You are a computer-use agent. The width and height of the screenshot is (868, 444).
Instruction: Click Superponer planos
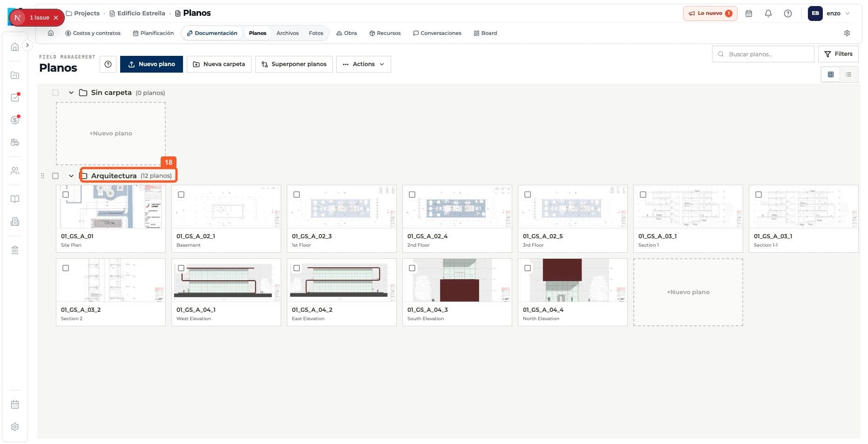(x=294, y=64)
